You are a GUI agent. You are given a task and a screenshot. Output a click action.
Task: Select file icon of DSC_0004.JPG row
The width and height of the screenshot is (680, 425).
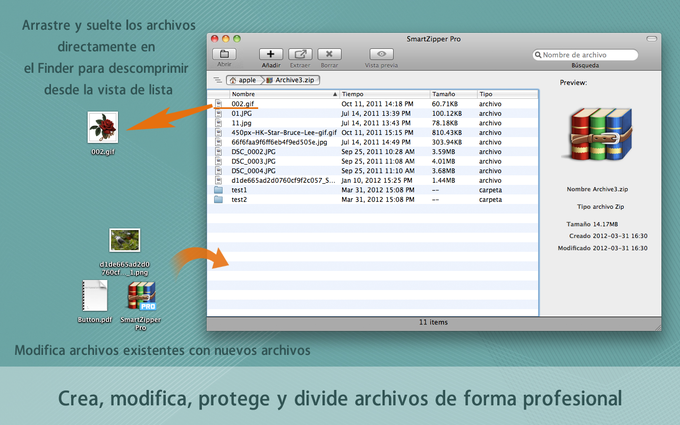(x=219, y=170)
